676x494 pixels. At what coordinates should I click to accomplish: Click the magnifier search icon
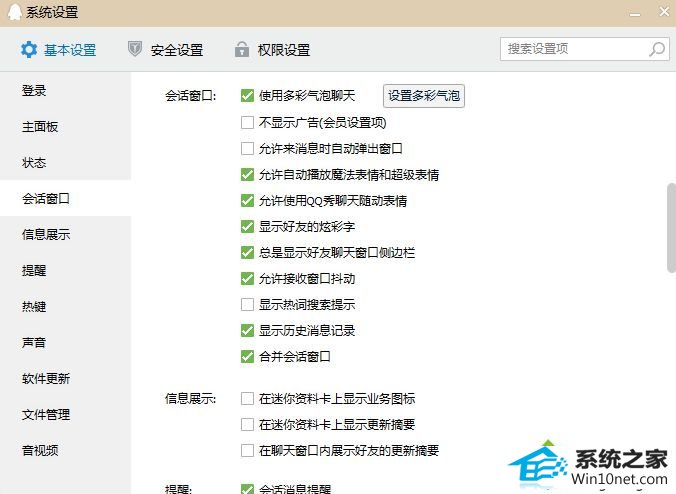tap(657, 49)
